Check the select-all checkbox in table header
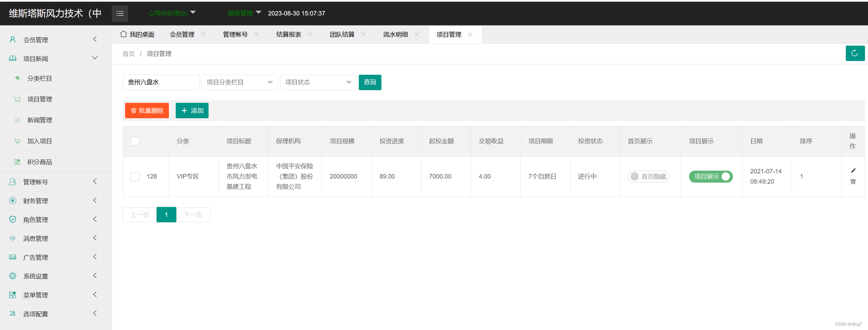The height and width of the screenshot is (330, 868). [135, 141]
